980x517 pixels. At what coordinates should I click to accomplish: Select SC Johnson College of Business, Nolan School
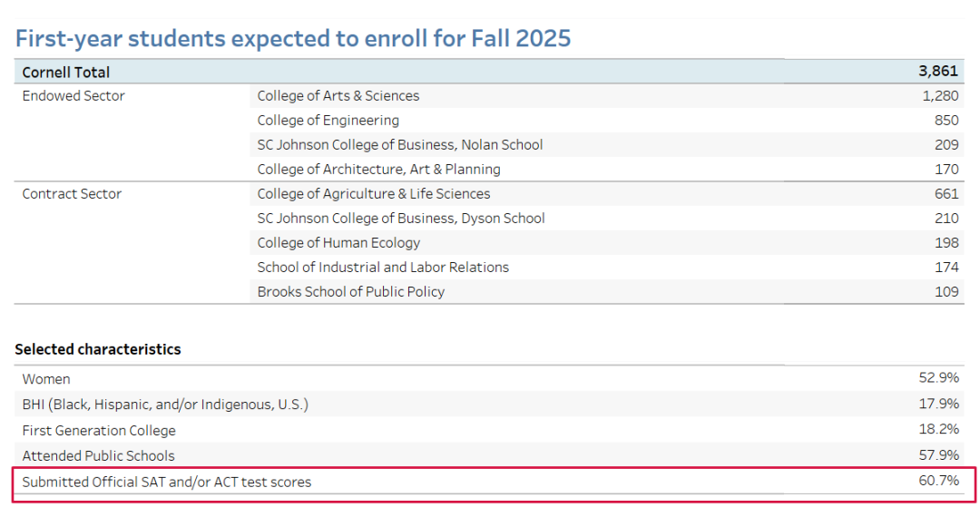click(x=399, y=145)
